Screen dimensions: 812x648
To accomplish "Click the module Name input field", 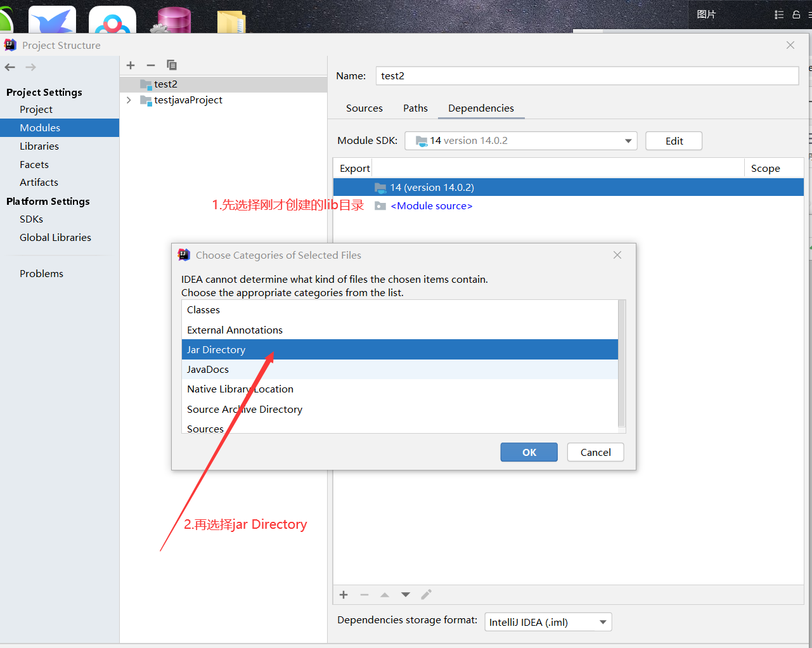I will click(587, 75).
